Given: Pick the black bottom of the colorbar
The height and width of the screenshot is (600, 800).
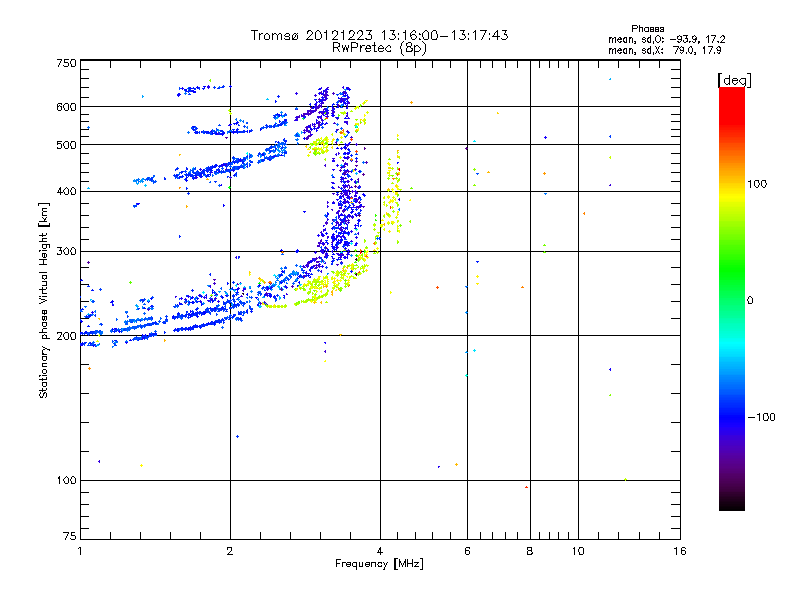Looking at the screenshot, I should (x=732, y=503).
